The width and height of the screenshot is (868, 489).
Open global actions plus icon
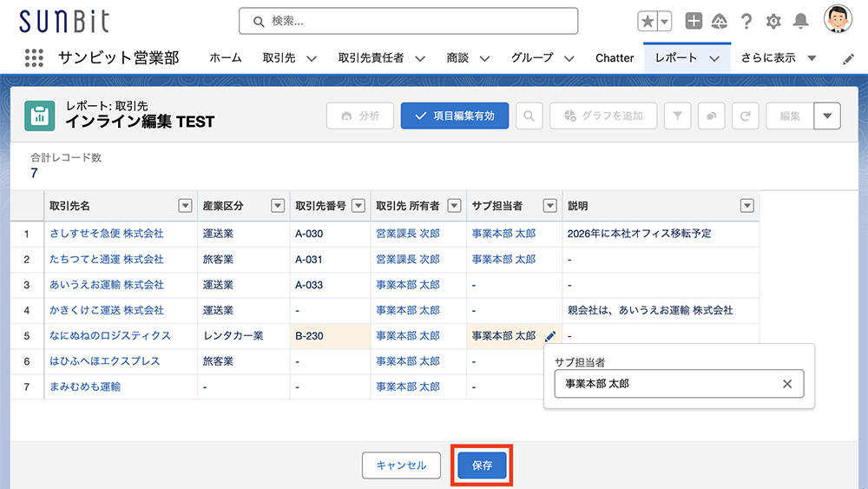693,21
